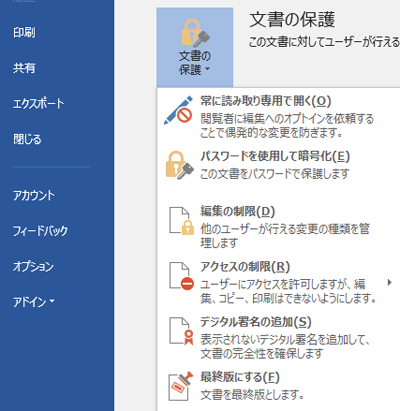The width and height of the screenshot is (400, 411).
Task: Open 共有 in the sidebar
Action: pyautogui.click(x=24, y=68)
